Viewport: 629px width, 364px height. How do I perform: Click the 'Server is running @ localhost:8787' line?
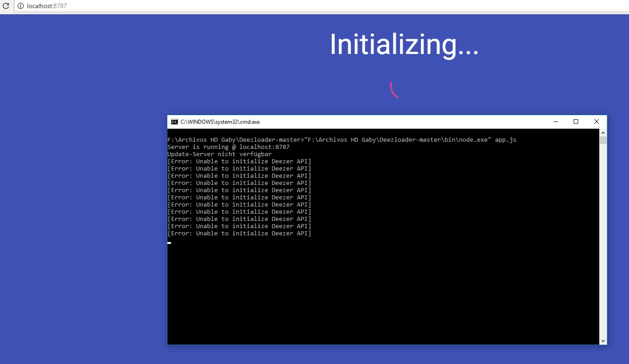(228, 147)
